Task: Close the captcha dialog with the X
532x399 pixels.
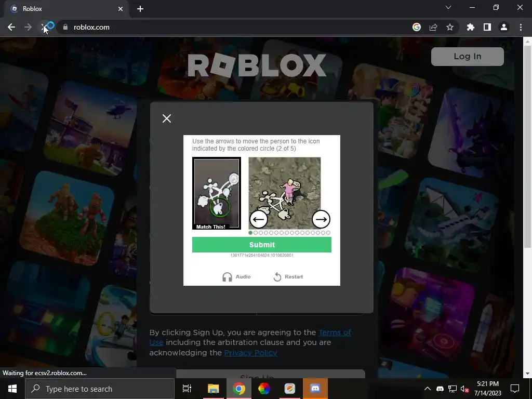Action: [x=167, y=118]
